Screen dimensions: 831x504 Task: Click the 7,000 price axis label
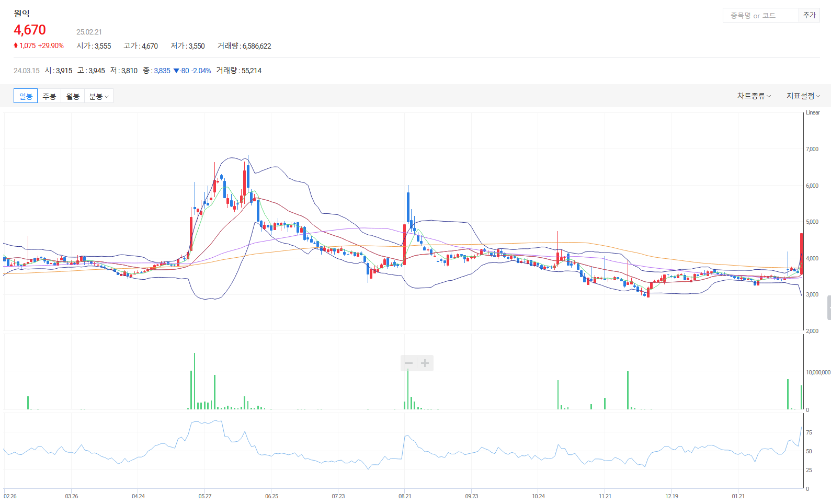812,150
